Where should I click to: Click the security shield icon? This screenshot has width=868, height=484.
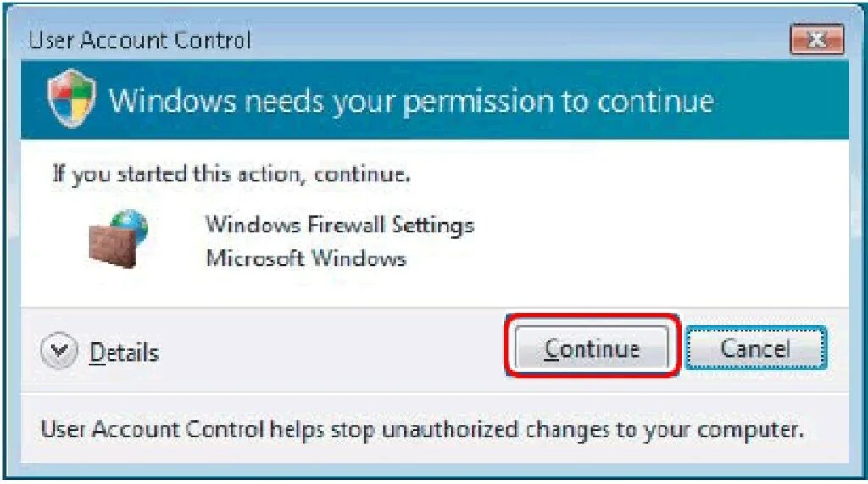coord(71,100)
